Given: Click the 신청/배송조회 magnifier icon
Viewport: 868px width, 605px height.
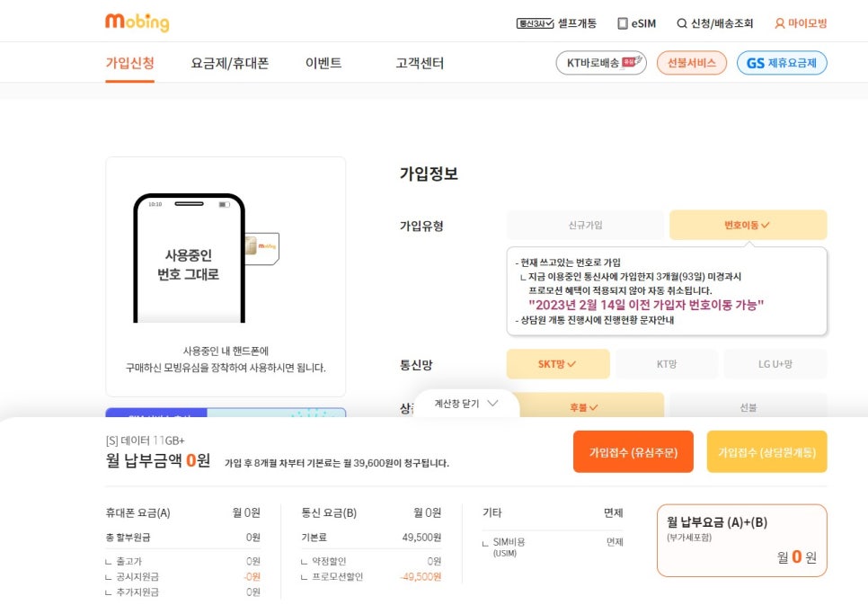Looking at the screenshot, I should [682, 23].
